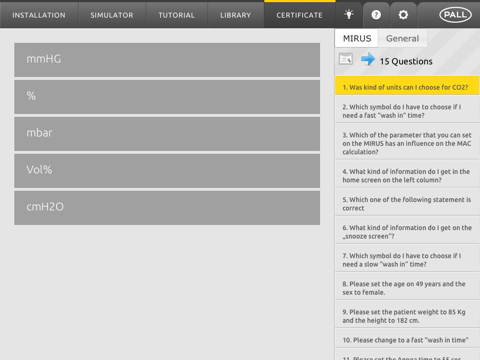
Task: Open the settings gear icon
Action: [403, 15]
